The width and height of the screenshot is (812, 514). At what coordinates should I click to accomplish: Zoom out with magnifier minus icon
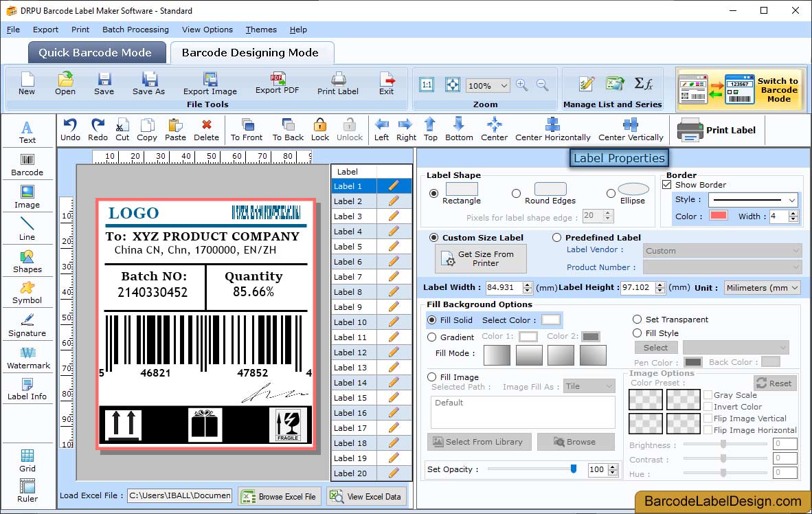click(x=542, y=85)
